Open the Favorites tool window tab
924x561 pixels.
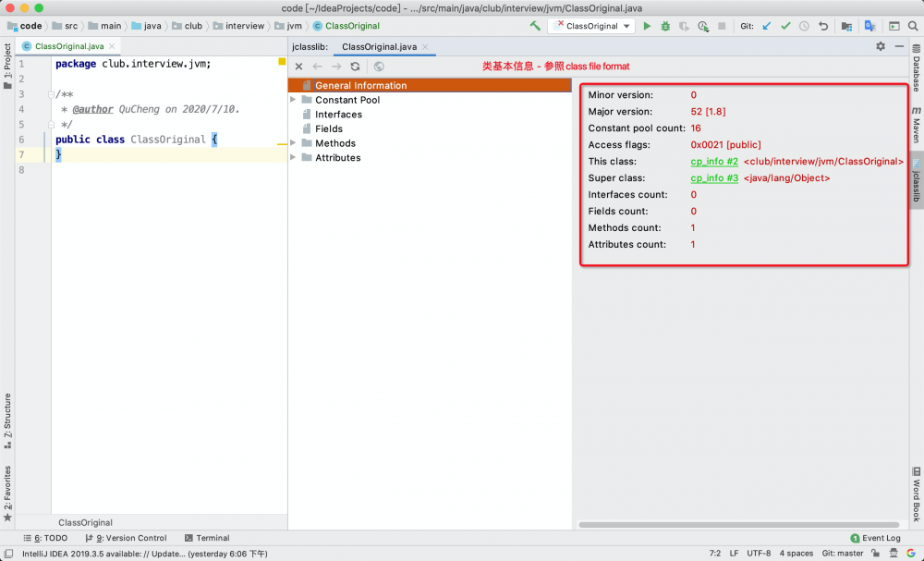[x=7, y=494]
